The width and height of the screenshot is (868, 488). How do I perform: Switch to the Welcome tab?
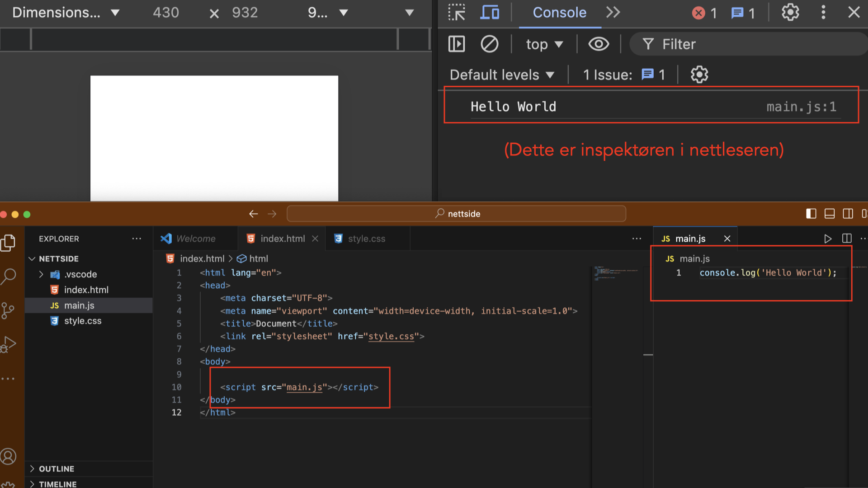[195, 239]
